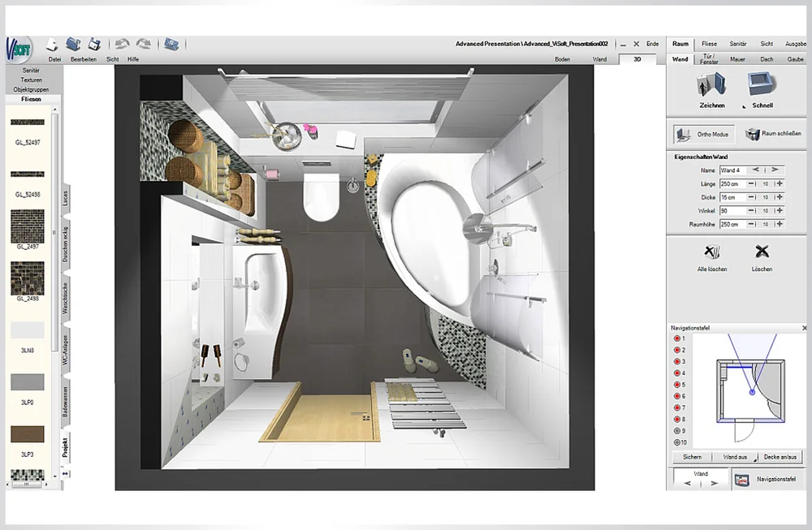The image size is (812, 530).
Task: Click the Decke an/aus button
Action: pyautogui.click(x=780, y=457)
